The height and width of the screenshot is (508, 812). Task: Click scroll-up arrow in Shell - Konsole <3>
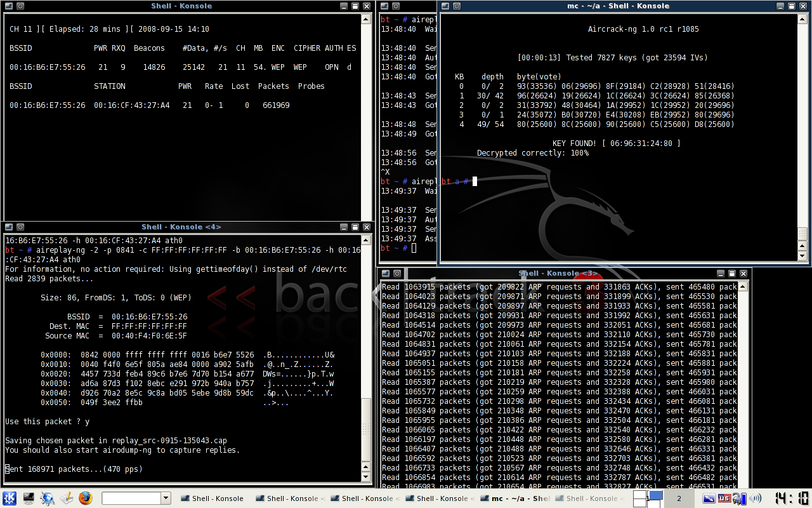pyautogui.click(x=743, y=286)
